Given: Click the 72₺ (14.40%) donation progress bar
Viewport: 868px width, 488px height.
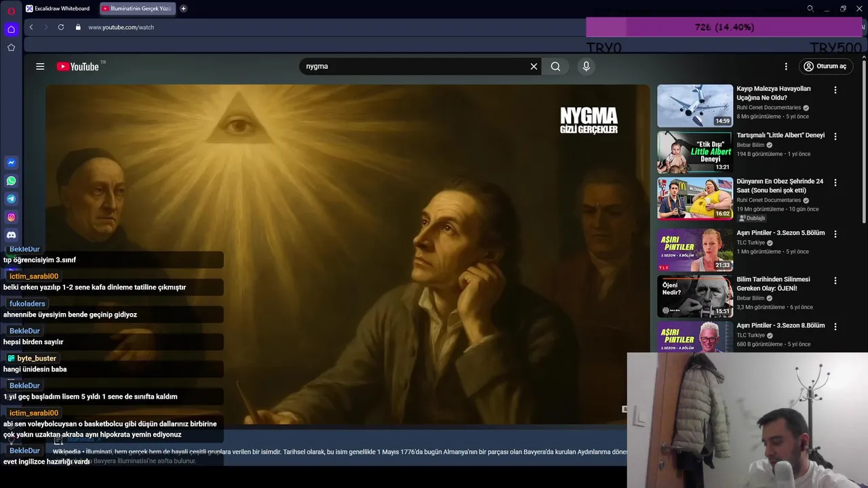Looking at the screenshot, I should tap(724, 27).
